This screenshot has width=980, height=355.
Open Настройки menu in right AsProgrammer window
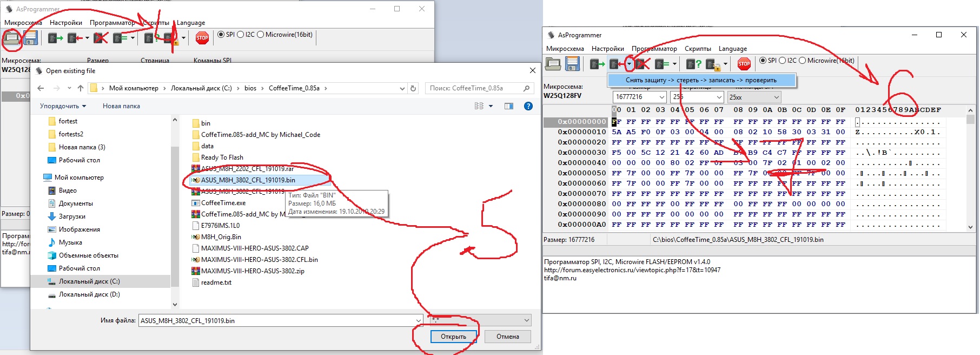coord(608,49)
